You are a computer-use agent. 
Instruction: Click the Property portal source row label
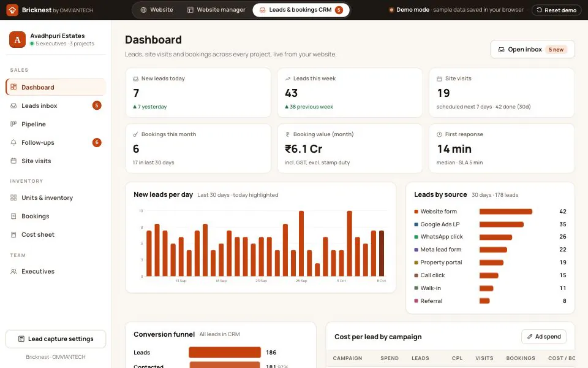(x=441, y=262)
